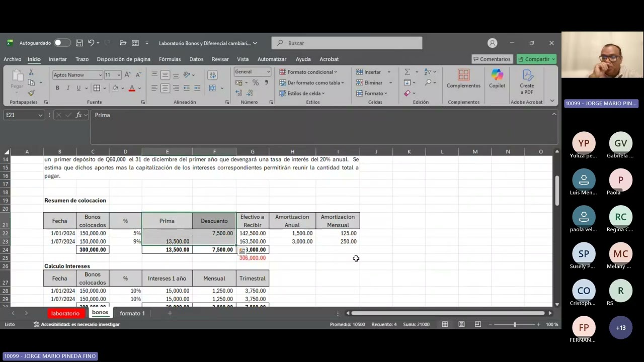Switch to Revisar ribbon tab
Screen dimensions: 644x362
coord(220,59)
